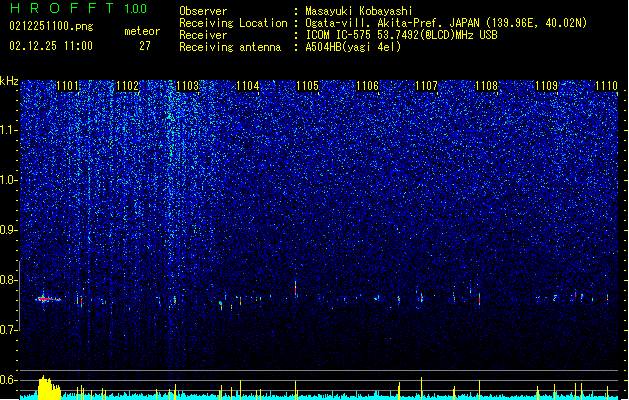Click frequency label 0.7
Viewport: 629px width, 400px height.
(9, 330)
